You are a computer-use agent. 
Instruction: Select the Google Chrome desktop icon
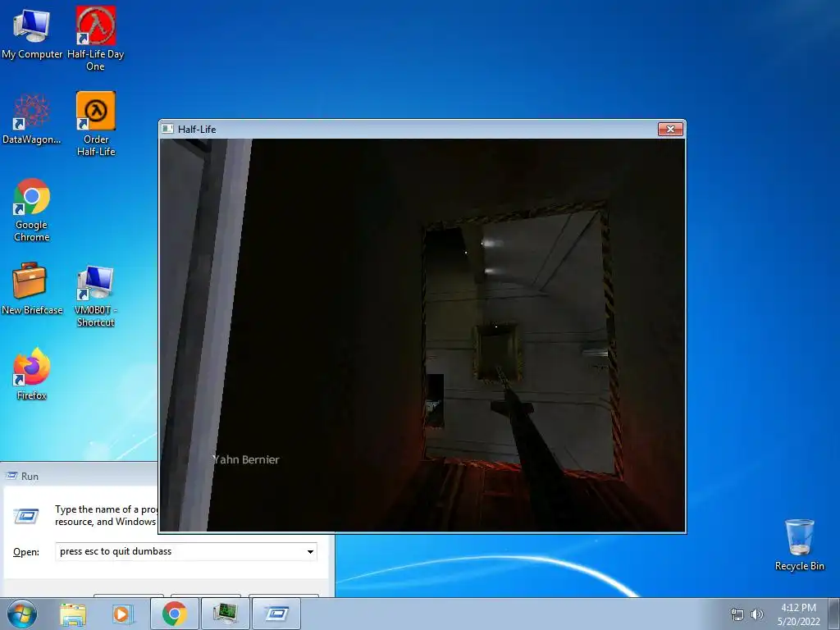32,209
